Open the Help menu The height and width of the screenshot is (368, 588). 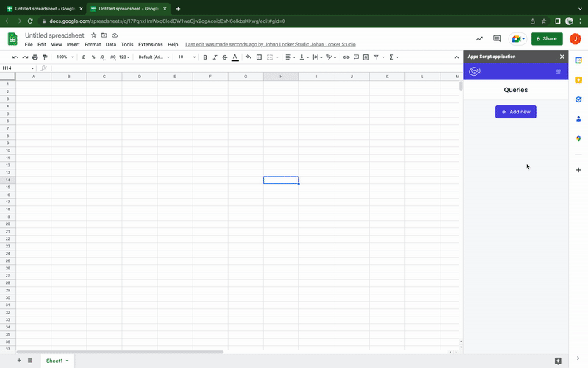pos(173,45)
